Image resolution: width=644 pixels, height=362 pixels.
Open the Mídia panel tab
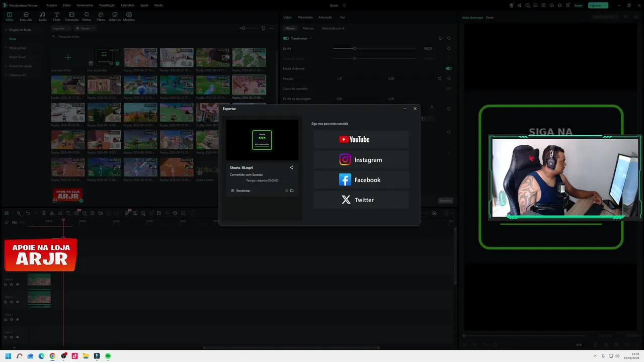pyautogui.click(x=10, y=17)
